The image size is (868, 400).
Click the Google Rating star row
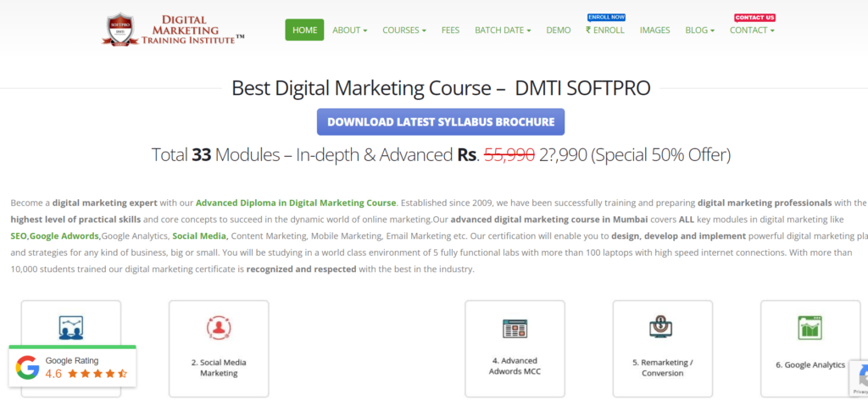97,374
